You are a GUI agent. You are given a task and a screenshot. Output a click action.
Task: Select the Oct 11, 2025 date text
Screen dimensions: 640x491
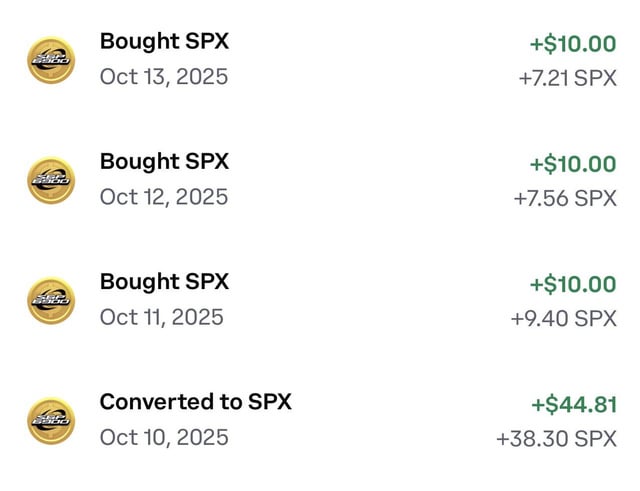[x=161, y=317]
